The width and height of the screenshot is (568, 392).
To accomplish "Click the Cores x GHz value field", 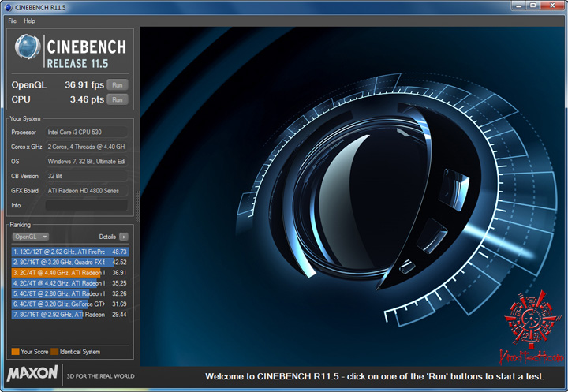I will (87, 147).
